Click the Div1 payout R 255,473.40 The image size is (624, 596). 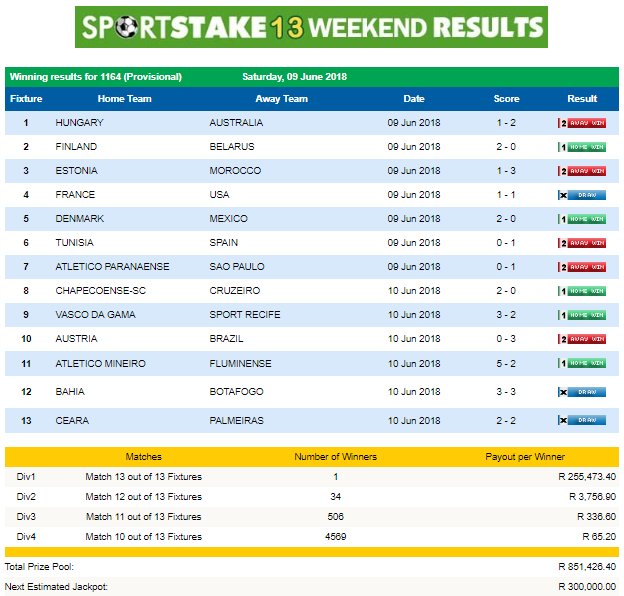click(587, 477)
